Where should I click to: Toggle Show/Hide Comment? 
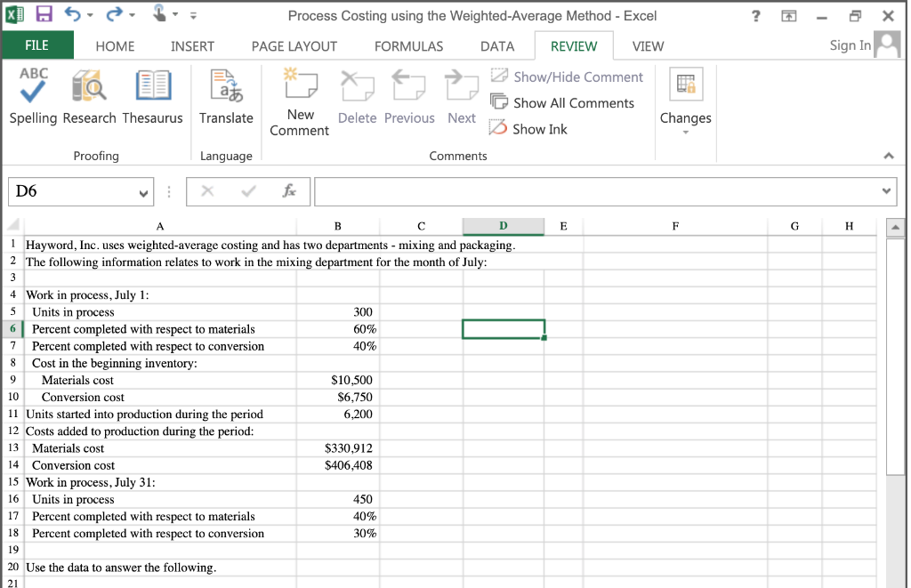567,77
